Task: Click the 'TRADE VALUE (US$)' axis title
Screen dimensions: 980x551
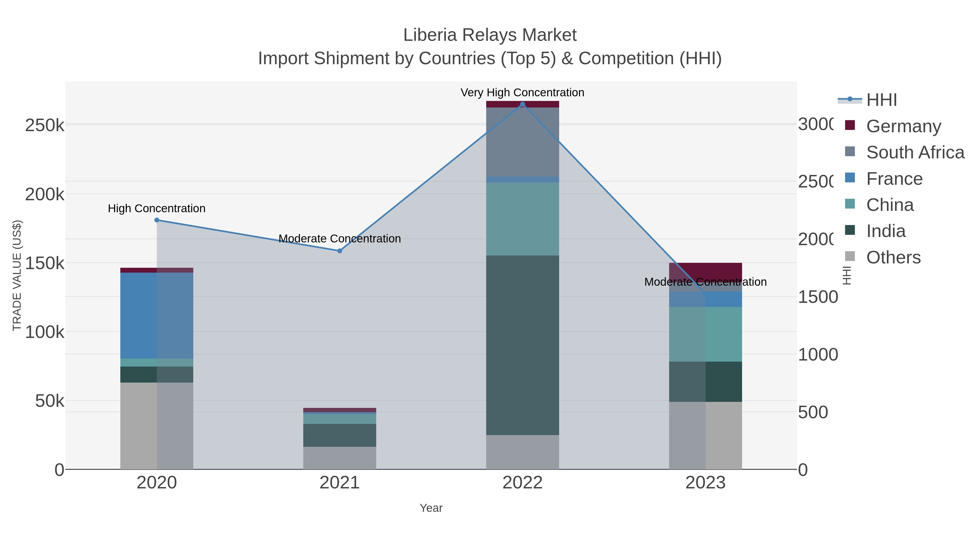Action: point(17,275)
